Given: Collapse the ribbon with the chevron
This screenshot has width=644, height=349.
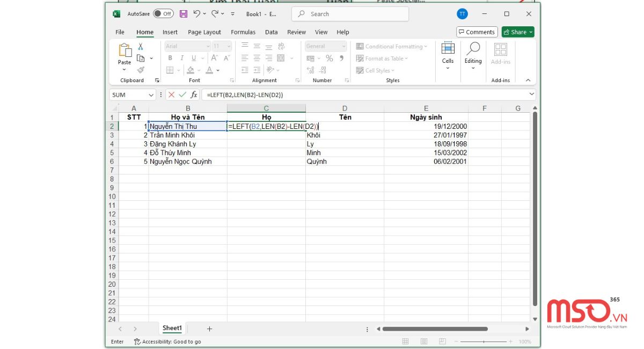Looking at the screenshot, I should 528,81.
